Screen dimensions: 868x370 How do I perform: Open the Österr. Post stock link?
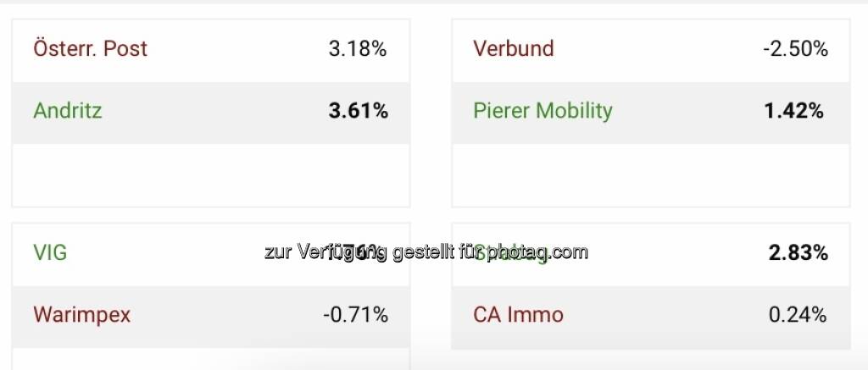(x=90, y=49)
